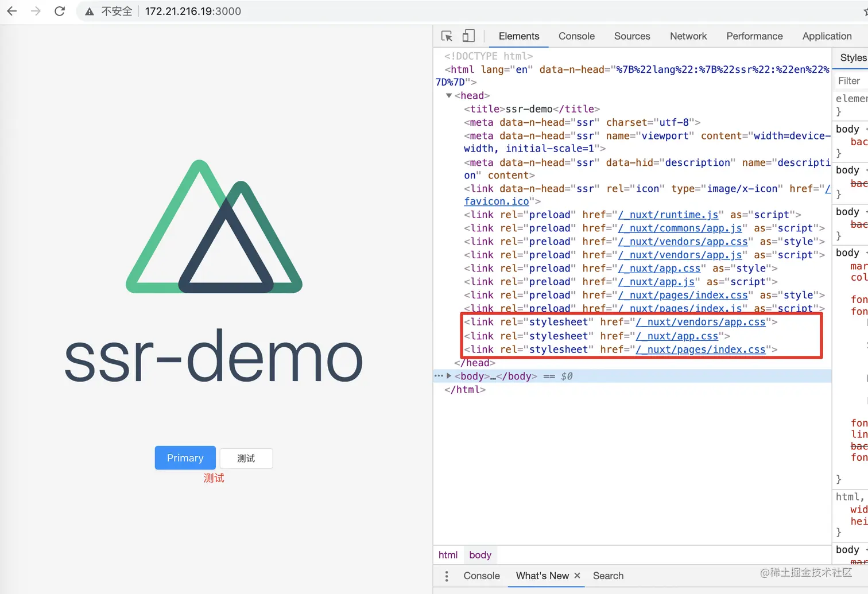Click the blue Primary button

pyautogui.click(x=185, y=458)
